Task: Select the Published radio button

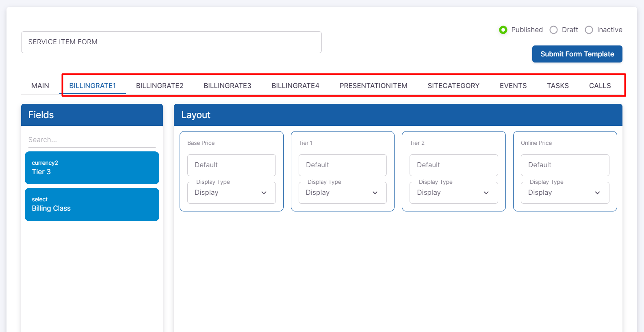Action: [503, 30]
